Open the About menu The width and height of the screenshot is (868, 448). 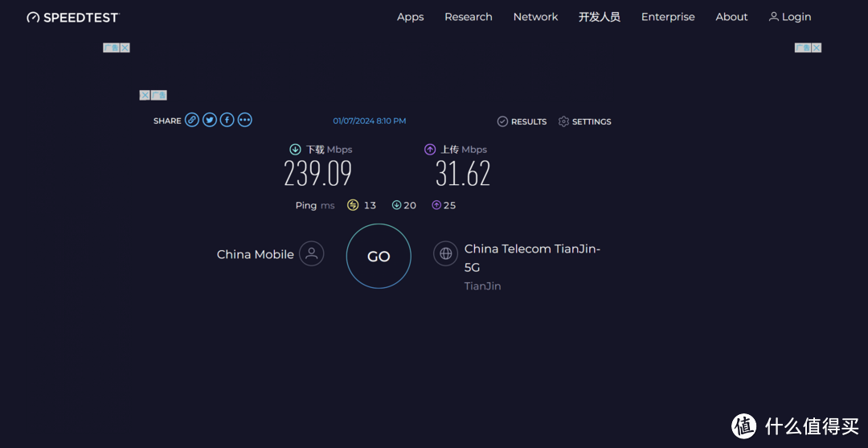click(731, 17)
